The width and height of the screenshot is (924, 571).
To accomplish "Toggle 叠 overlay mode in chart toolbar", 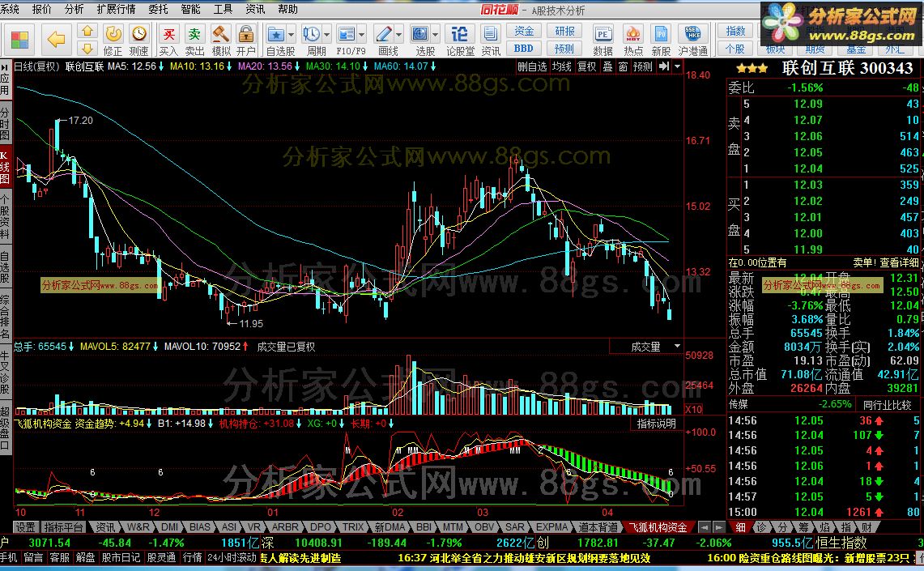I will pyautogui.click(x=607, y=66).
